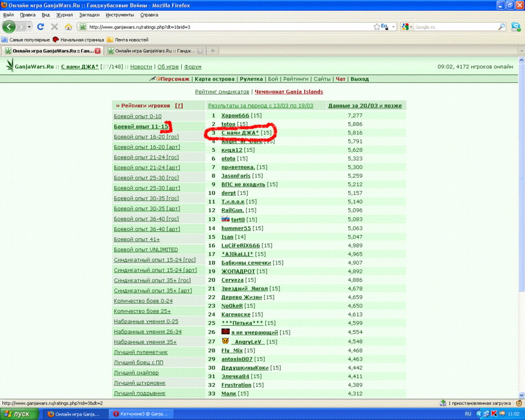Click the devil icon beside _AngryLeV_

tap(225, 342)
